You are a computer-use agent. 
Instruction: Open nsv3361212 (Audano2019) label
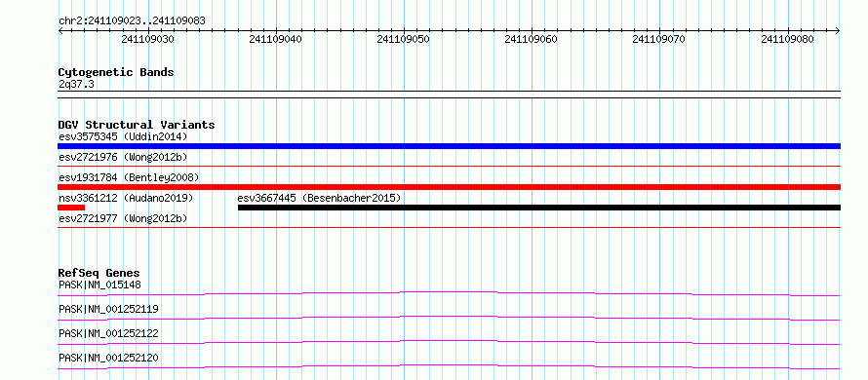pyautogui.click(x=126, y=198)
